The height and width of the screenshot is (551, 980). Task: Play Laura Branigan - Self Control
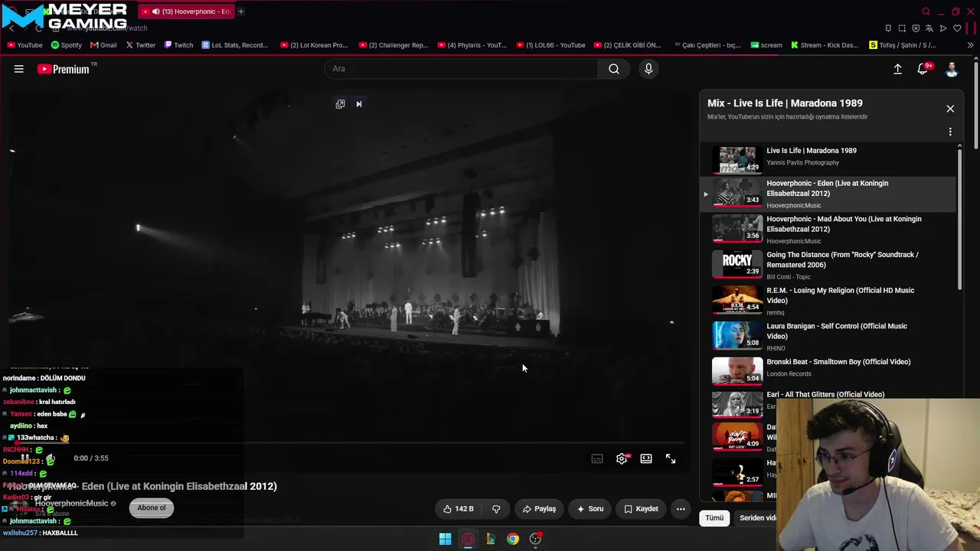coord(836,331)
